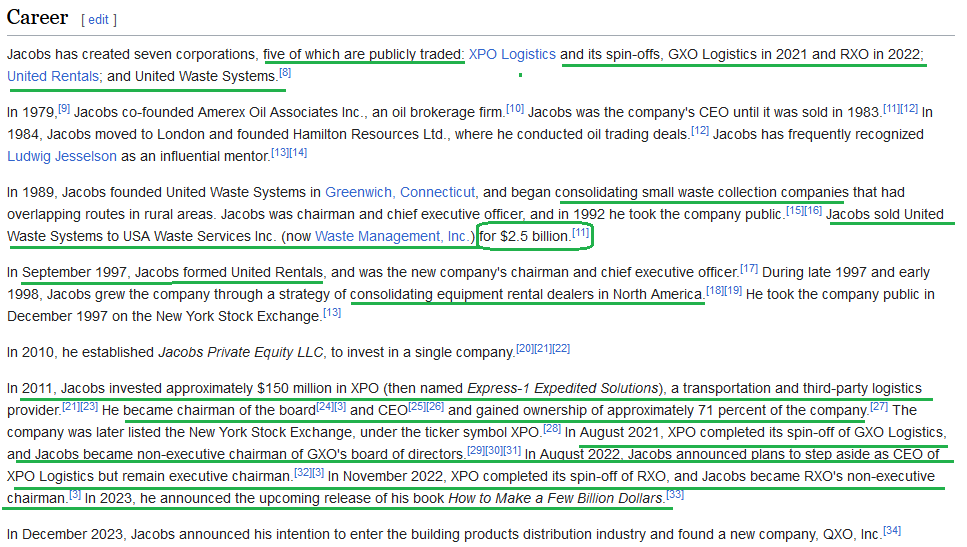Viewport: 967px width, 547px height.
Task: Open the United Rentals link
Action: [53, 76]
